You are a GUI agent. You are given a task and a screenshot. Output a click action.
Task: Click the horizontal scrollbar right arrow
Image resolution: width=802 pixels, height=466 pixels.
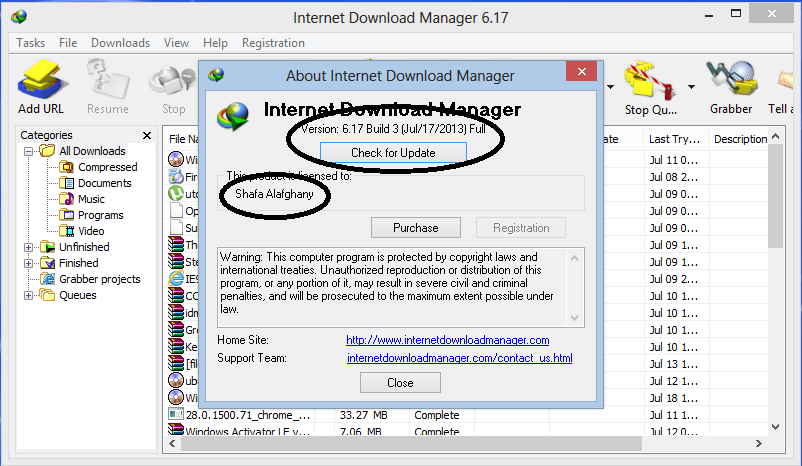point(759,443)
